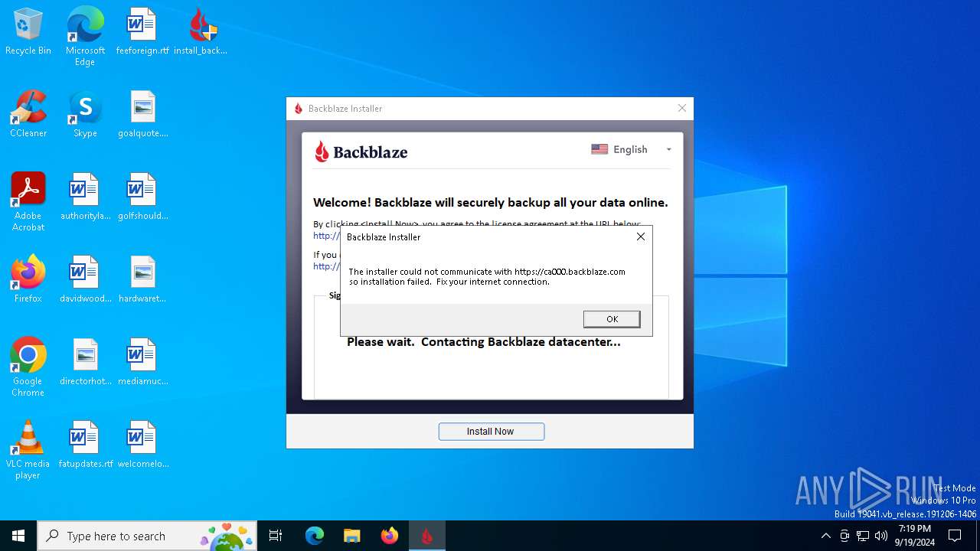Show hidden system tray icons

pos(825,536)
